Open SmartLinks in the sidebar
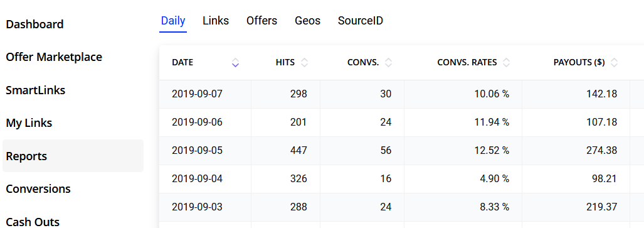Viewport: 644px width, 228px height. coord(35,90)
